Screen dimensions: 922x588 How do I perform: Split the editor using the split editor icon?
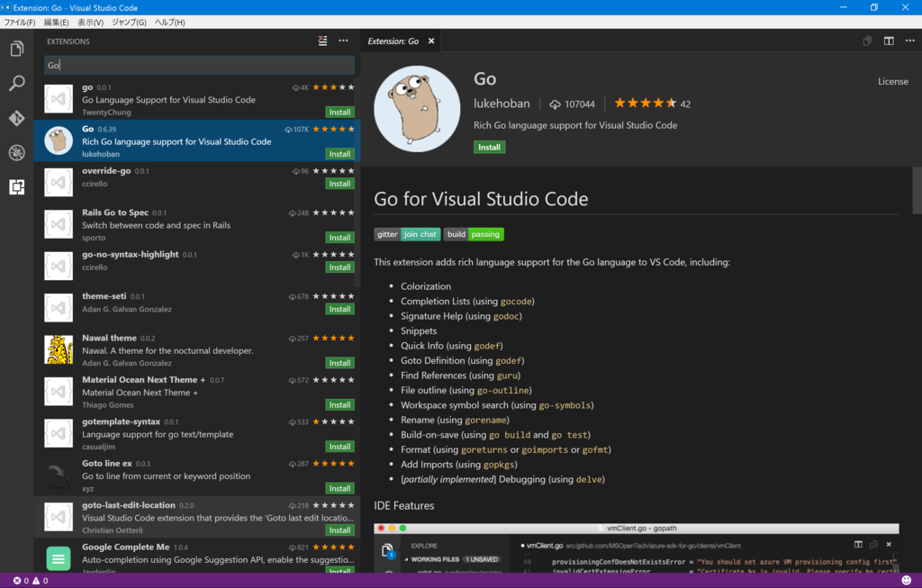pyautogui.click(x=866, y=41)
